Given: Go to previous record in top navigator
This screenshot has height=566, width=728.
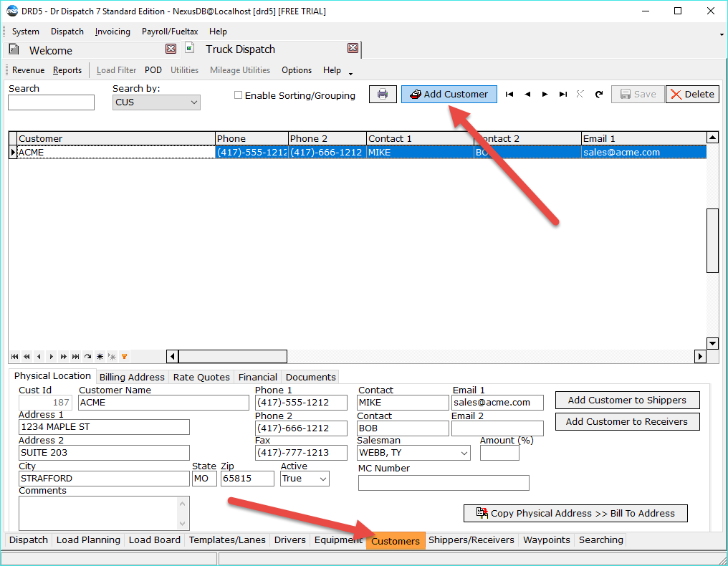Looking at the screenshot, I should (527, 95).
